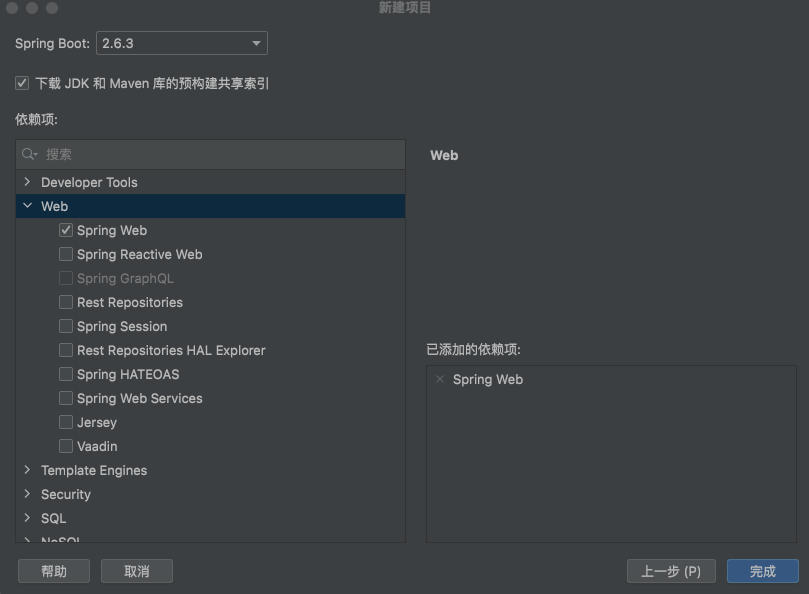Click the dependency search field

tap(211, 154)
